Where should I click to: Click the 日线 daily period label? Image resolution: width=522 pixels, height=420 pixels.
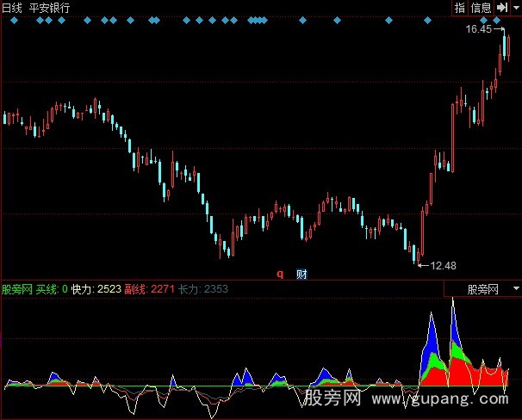point(14,8)
